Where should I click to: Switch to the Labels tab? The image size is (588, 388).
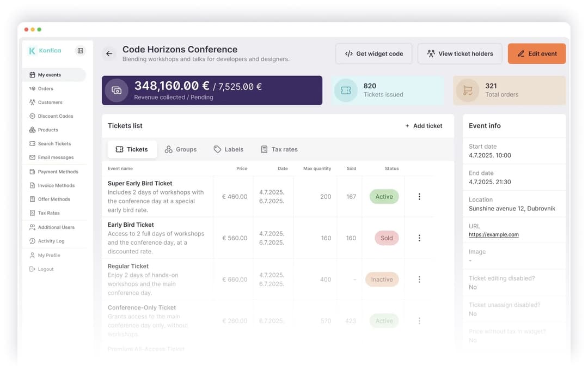click(228, 149)
